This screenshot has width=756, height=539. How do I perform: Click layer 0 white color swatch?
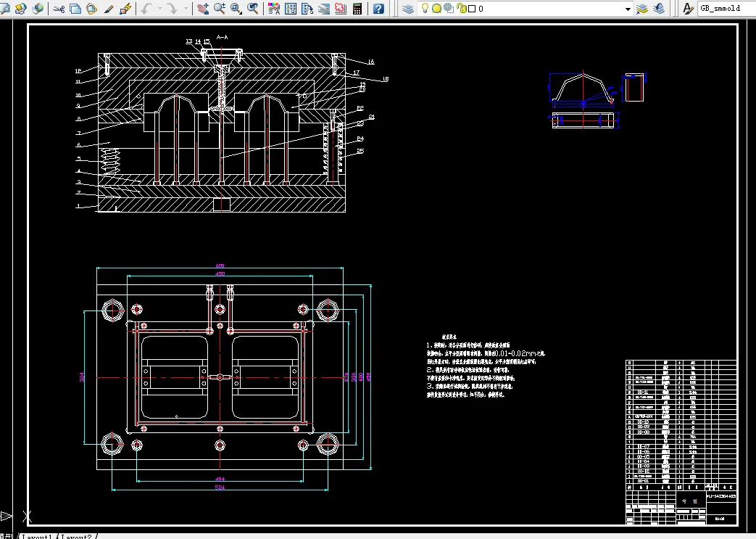(472, 9)
